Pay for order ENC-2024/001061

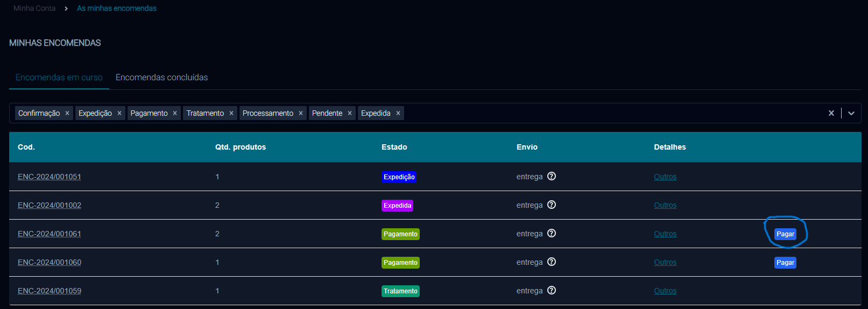[785, 234]
